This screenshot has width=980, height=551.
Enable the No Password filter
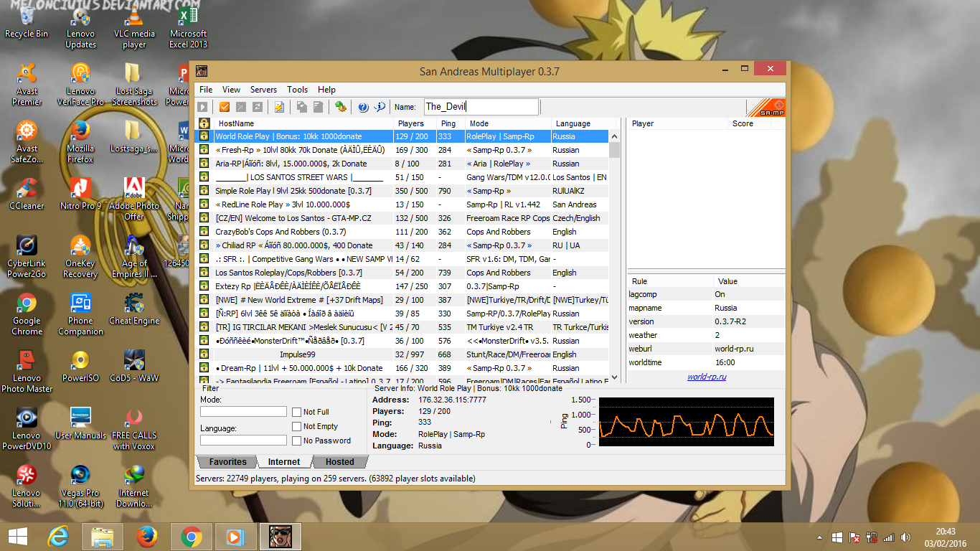click(x=296, y=440)
